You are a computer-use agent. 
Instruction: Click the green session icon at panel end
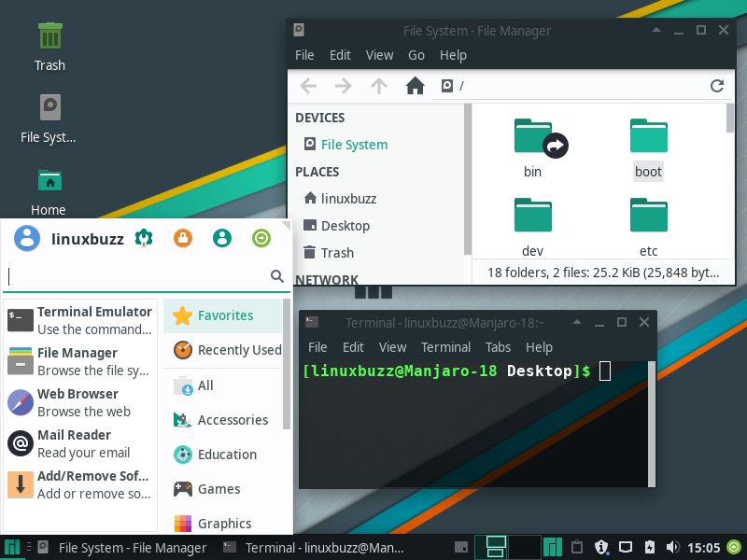click(734, 547)
